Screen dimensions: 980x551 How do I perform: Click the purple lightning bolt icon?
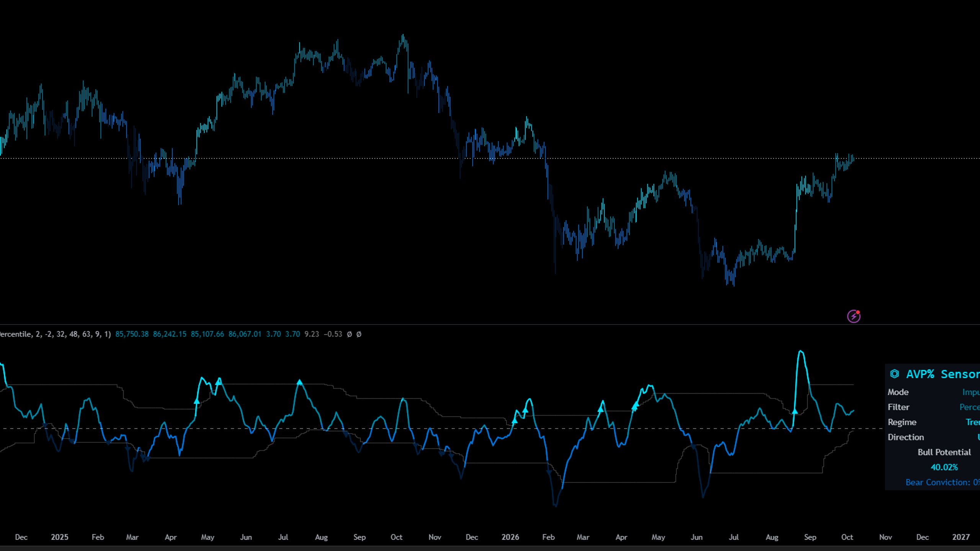pyautogui.click(x=853, y=316)
